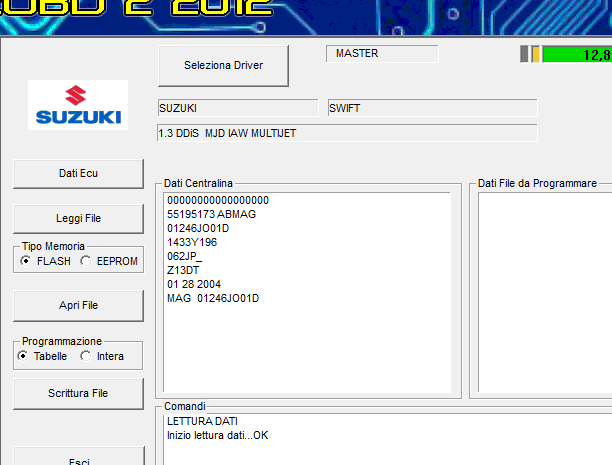This screenshot has width=612, height=465.
Task: Select FLASH memory type
Action: pos(46,261)
